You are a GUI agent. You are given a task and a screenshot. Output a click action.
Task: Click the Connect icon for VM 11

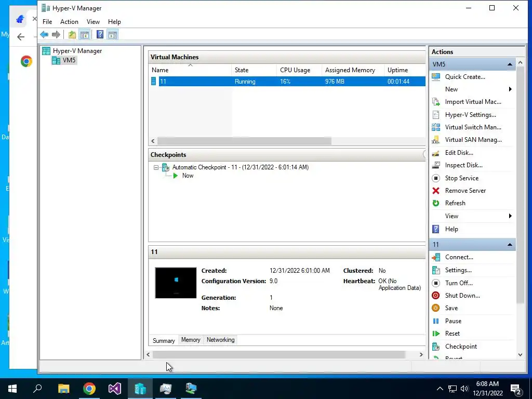coord(436,257)
